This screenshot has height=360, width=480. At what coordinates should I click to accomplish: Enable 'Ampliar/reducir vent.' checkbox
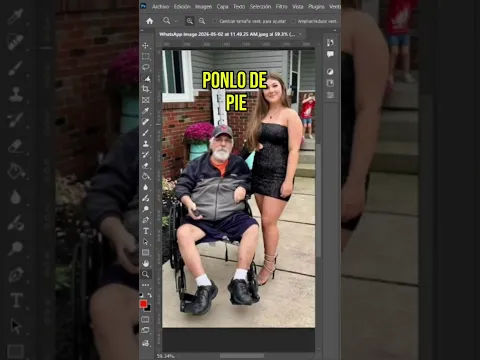(x=294, y=21)
